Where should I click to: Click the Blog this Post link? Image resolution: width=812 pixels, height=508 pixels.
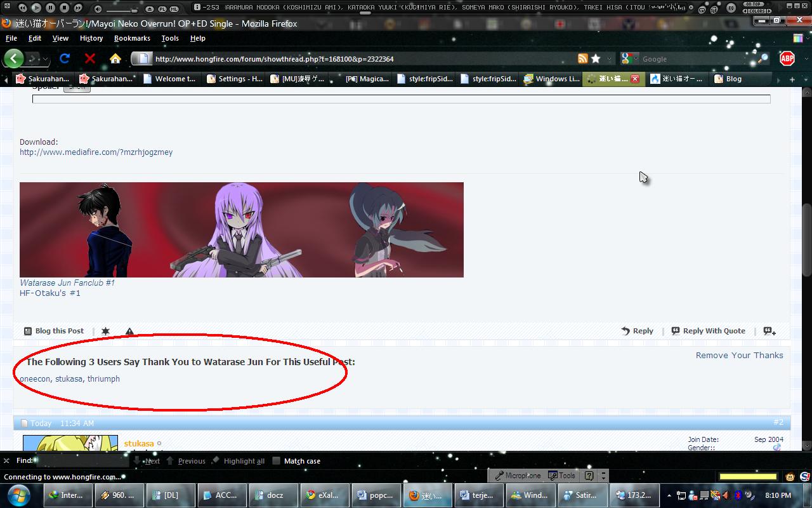click(54, 331)
